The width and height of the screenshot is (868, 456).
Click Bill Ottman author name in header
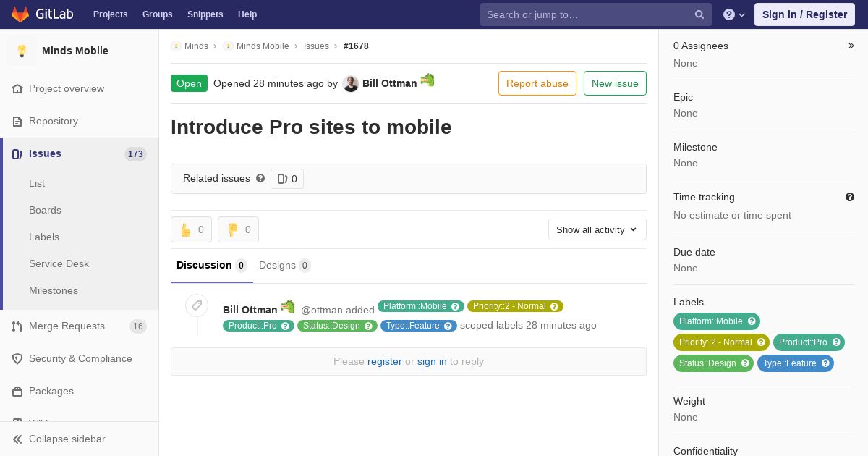390,83
